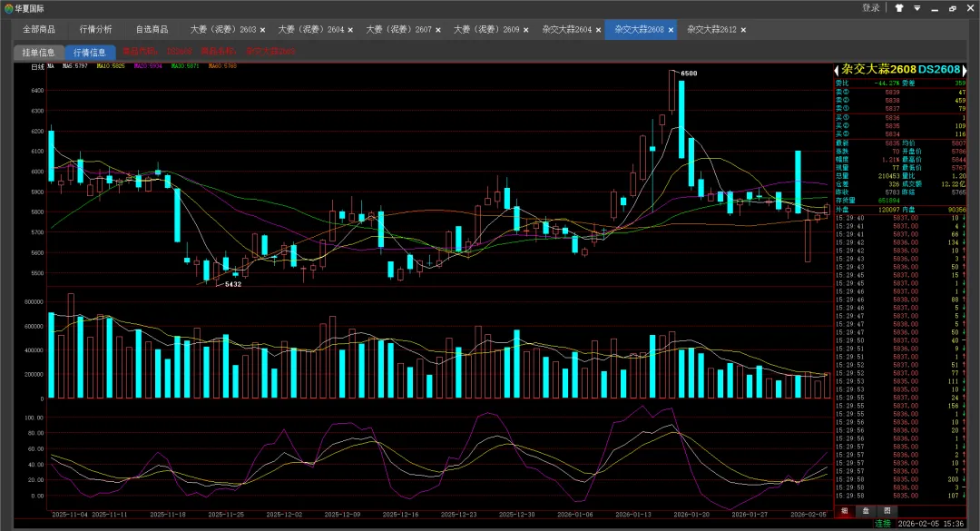Image resolution: width=980 pixels, height=531 pixels.
Task: Switch to the 大姜（泥姜）2609 tab
Action: pyautogui.click(x=486, y=29)
